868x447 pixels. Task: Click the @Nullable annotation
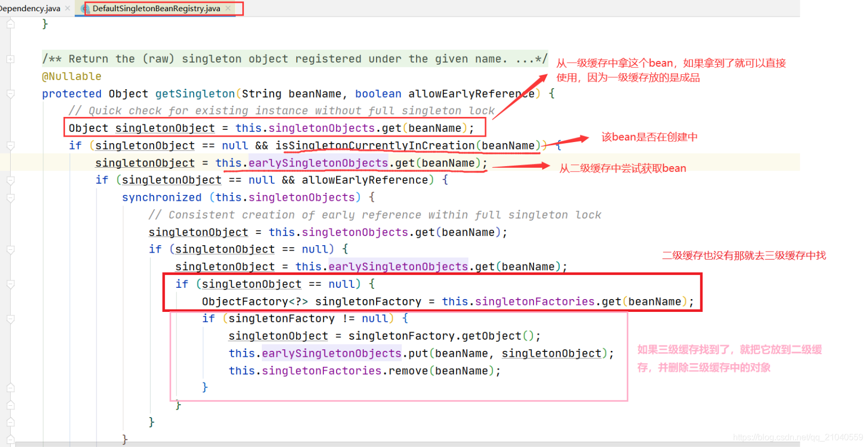coord(71,76)
